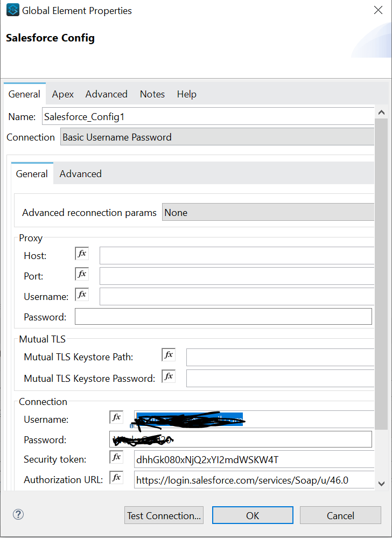Click the fx icon beside Proxy Port
This screenshot has width=392, height=538.
click(x=81, y=274)
